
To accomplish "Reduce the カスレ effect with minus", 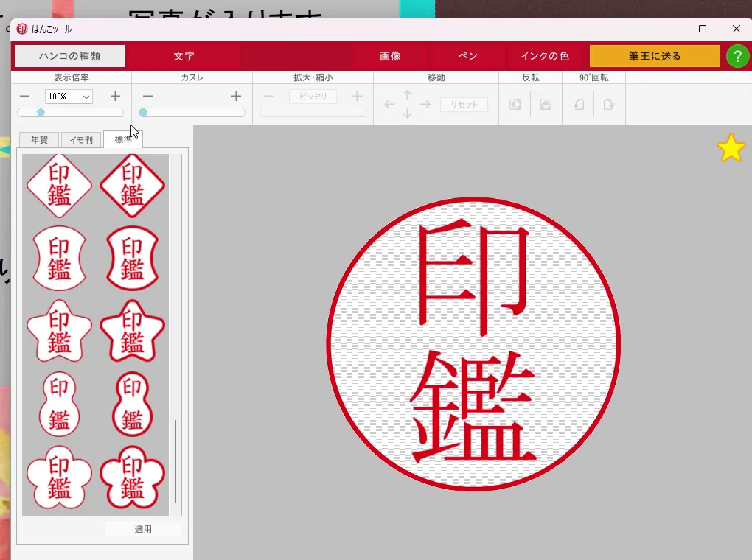I will (x=147, y=97).
